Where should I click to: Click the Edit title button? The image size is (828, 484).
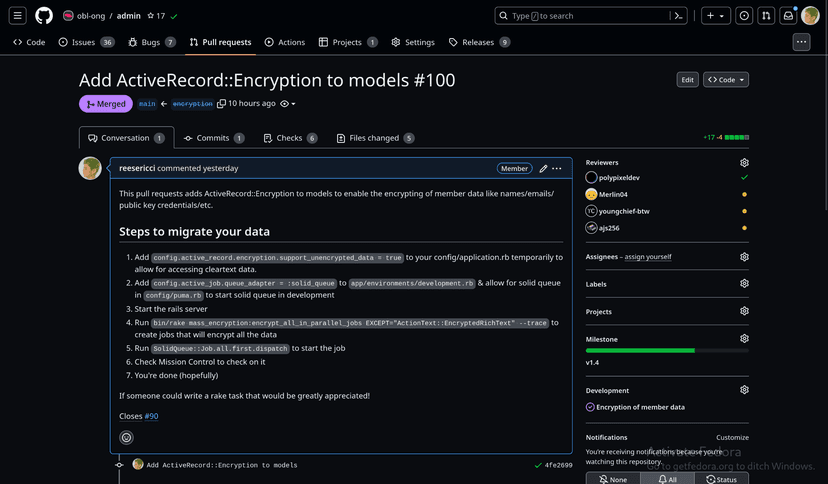coord(687,80)
